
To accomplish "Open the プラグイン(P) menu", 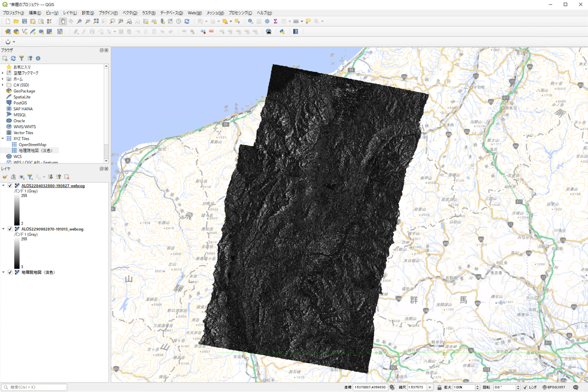I will [108, 13].
